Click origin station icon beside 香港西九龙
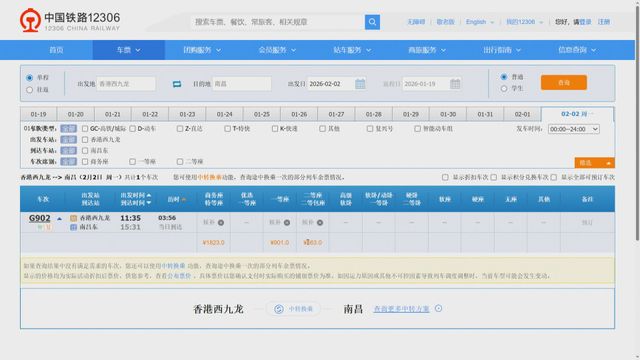640x360 pixels. [x=73, y=218]
